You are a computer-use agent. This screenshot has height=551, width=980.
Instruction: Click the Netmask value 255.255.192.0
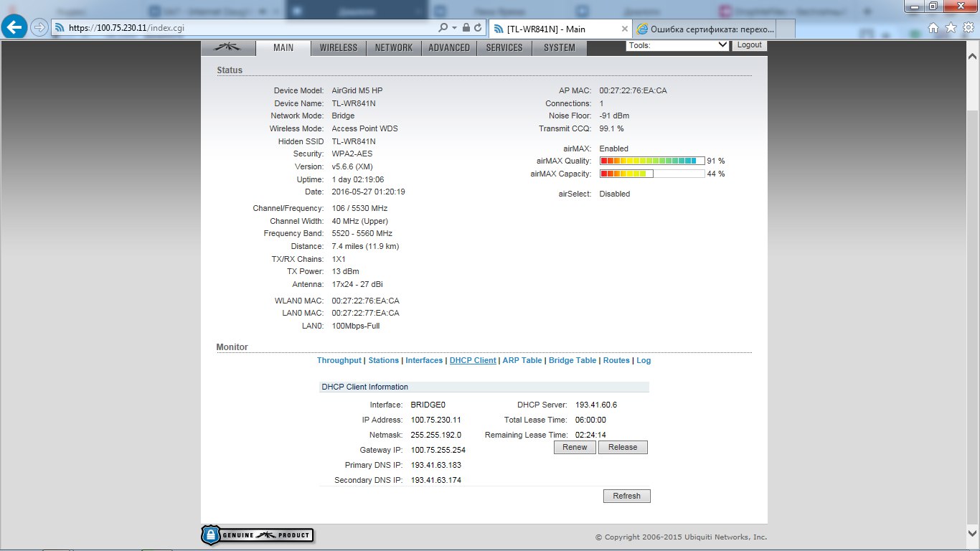[x=436, y=435]
